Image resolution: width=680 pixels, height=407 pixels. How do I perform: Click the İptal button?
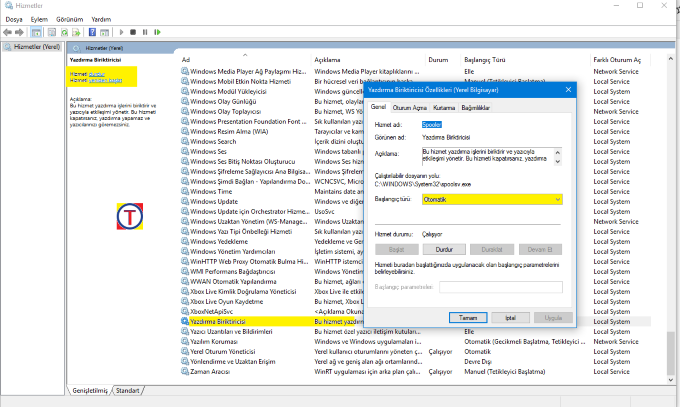510,317
